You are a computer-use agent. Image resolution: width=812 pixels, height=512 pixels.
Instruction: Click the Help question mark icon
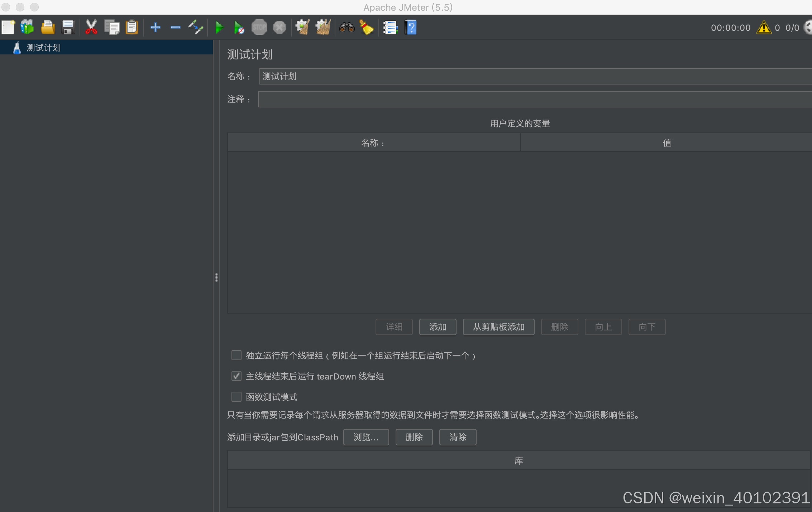(411, 28)
